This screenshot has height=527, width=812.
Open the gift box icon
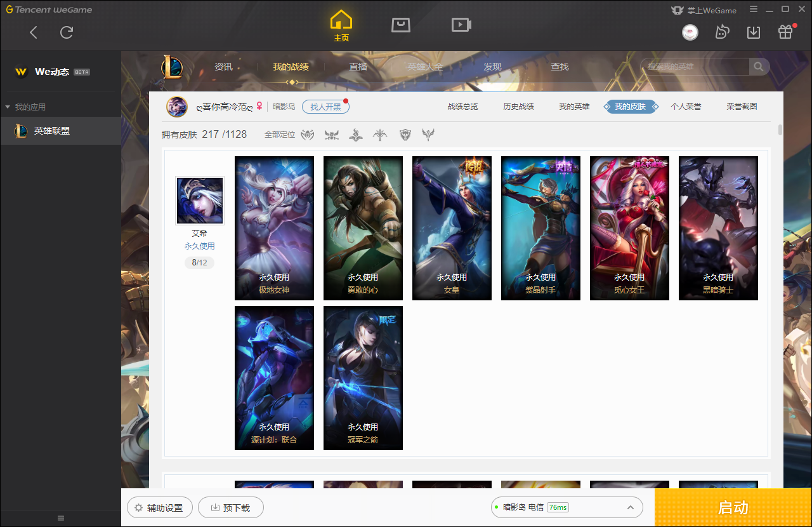click(785, 32)
